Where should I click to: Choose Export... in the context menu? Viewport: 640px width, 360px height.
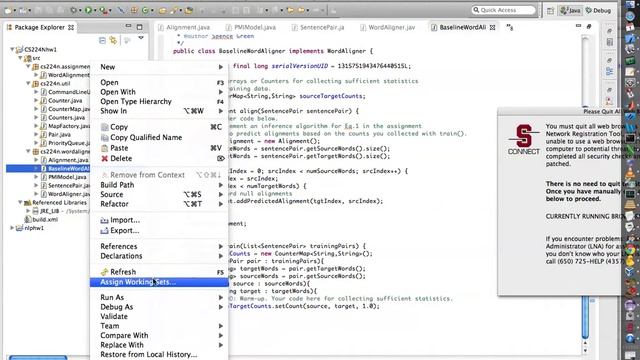[x=159, y=231]
